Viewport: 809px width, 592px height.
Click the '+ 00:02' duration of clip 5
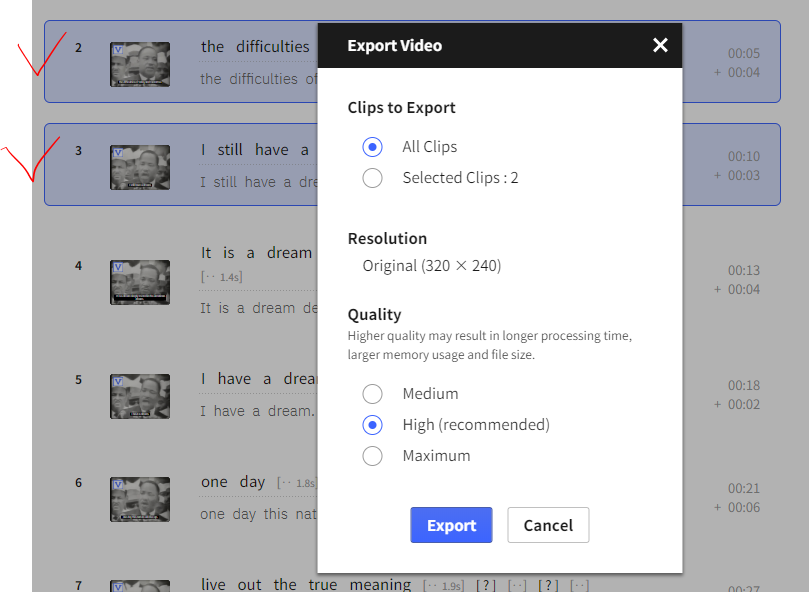click(x=737, y=404)
